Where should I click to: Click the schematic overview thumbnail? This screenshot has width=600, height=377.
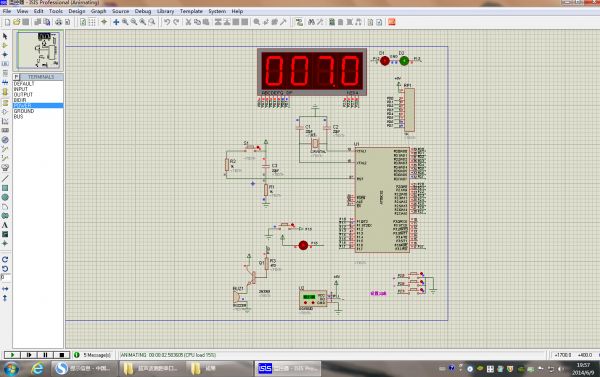(x=38, y=51)
